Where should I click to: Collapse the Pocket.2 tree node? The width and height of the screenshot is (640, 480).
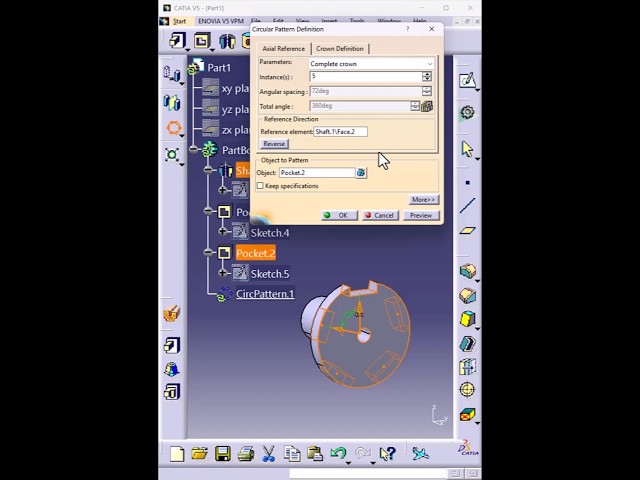pos(208,253)
